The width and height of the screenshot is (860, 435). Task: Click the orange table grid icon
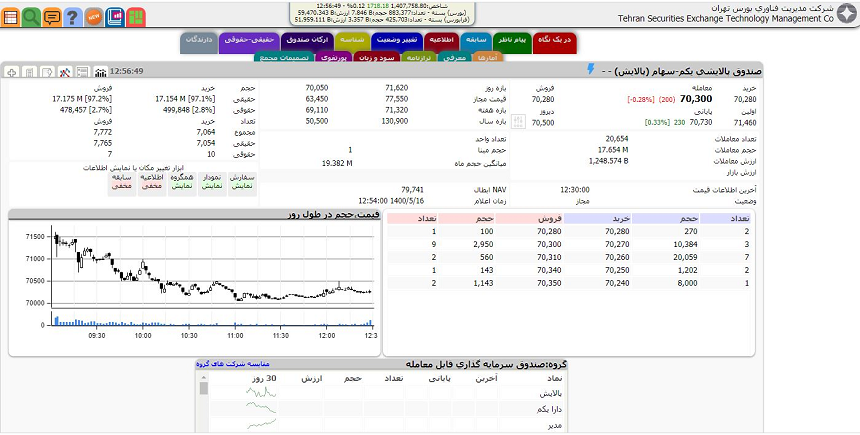click(x=10, y=17)
